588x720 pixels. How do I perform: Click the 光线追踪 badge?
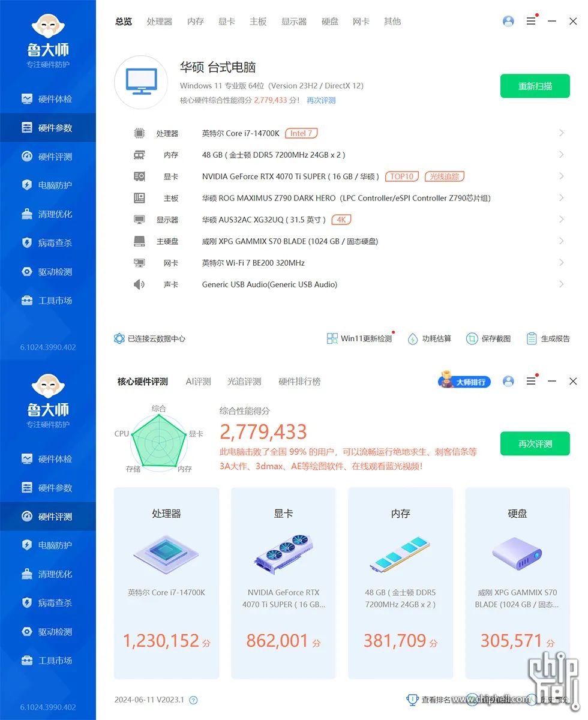click(445, 176)
